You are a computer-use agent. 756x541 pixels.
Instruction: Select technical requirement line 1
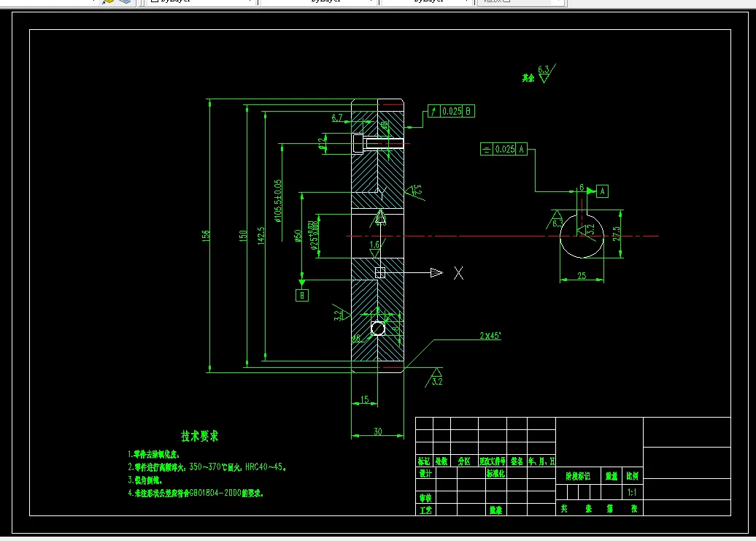tap(154, 454)
